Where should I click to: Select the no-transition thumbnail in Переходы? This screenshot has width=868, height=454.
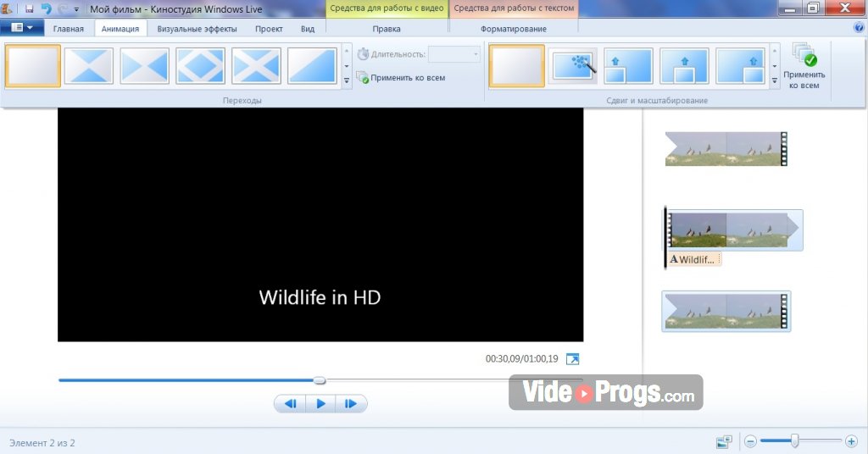coord(33,66)
